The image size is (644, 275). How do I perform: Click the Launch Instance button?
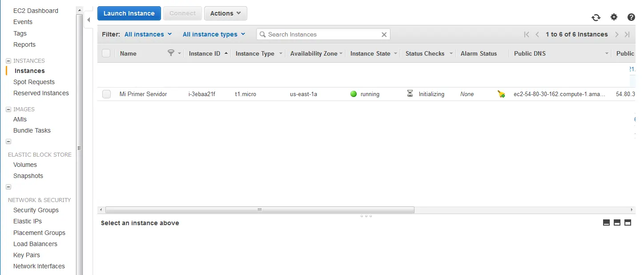tap(129, 13)
